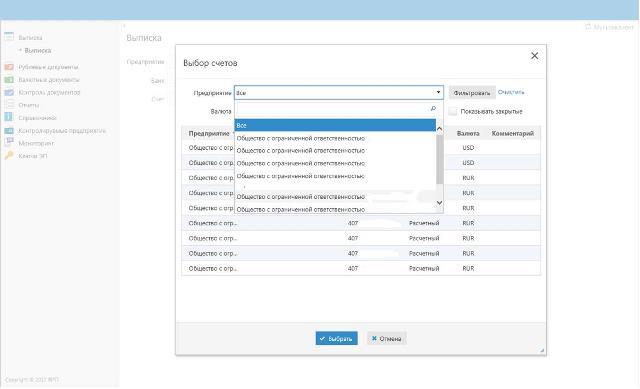Screen dimensions: 640x389
Task: Click the dropdown list scrollbar thumb
Action: point(440,159)
